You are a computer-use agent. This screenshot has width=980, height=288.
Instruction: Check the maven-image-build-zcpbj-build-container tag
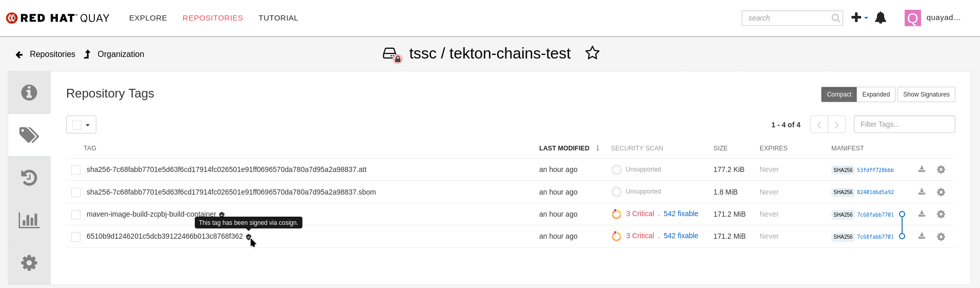tap(76, 215)
